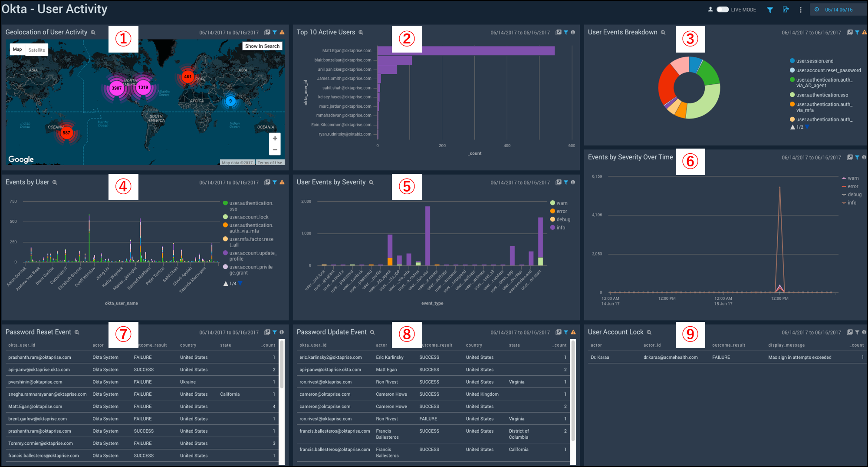Open the dashboard filter funnel in header

click(x=769, y=10)
